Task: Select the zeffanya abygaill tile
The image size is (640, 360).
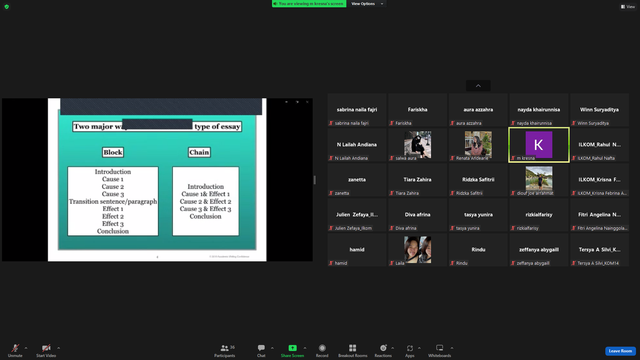Action: tap(539, 250)
